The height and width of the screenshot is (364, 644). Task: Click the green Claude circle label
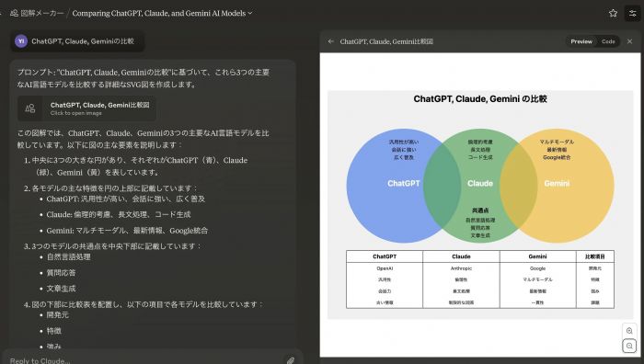(x=479, y=184)
